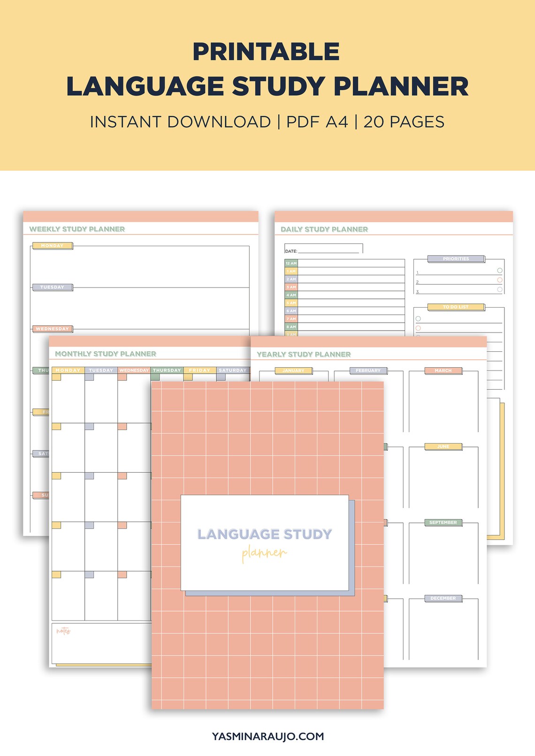535x756 pixels.
Task: Select the JANUARY label on the yearly planner
Action: click(x=293, y=370)
